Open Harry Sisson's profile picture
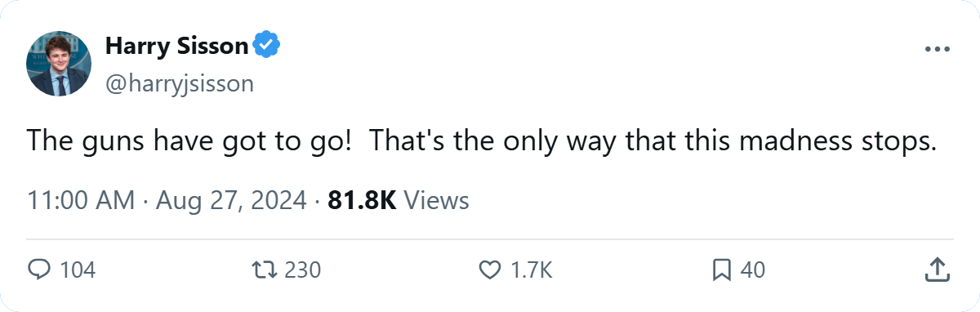Image resolution: width=980 pixels, height=312 pixels. click(x=59, y=64)
